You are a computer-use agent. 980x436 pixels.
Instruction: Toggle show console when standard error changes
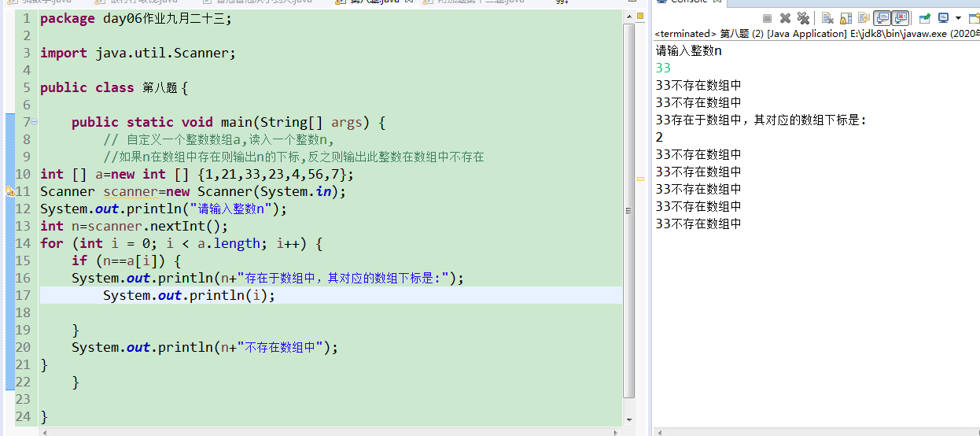pos(901,17)
